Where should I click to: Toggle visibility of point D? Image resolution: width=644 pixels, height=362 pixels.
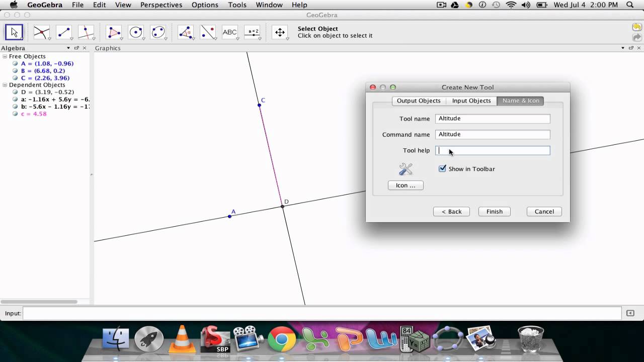(16, 92)
